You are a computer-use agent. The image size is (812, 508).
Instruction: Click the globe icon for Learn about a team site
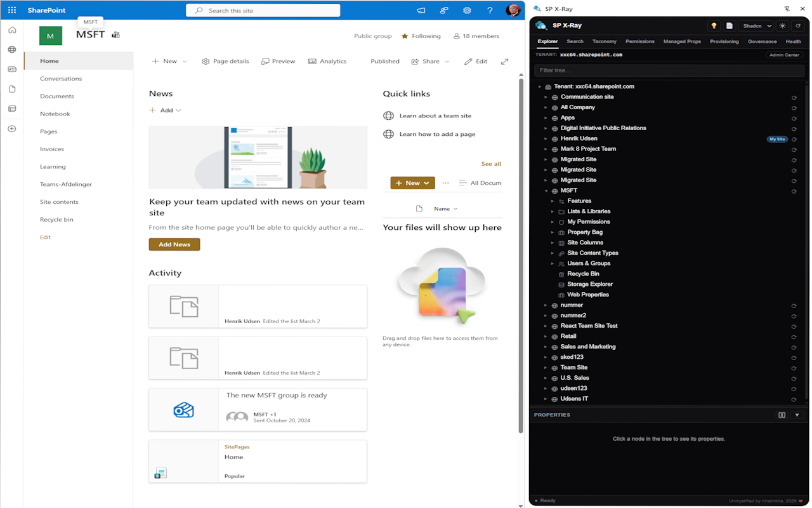tap(388, 116)
